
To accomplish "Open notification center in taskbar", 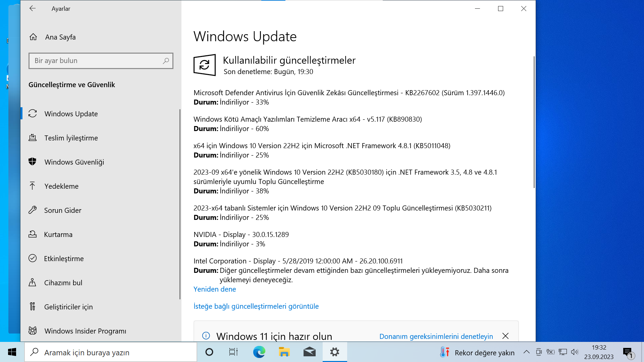I will (628, 352).
